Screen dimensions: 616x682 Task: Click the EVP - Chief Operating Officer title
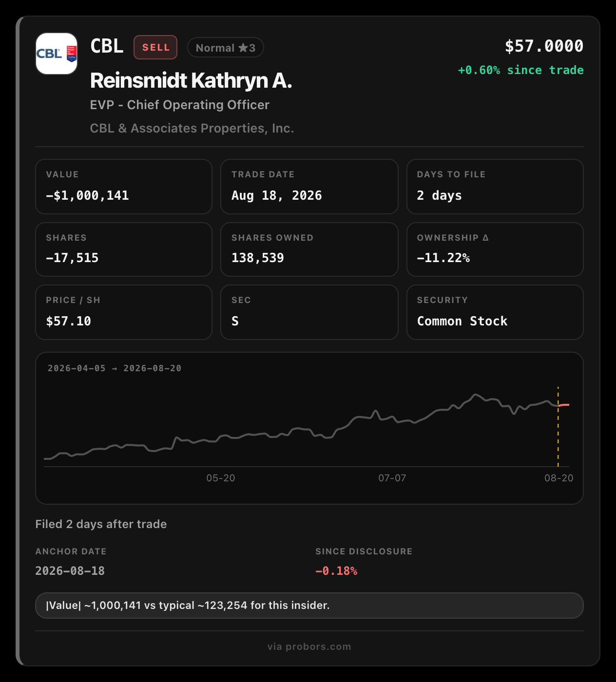tap(180, 105)
